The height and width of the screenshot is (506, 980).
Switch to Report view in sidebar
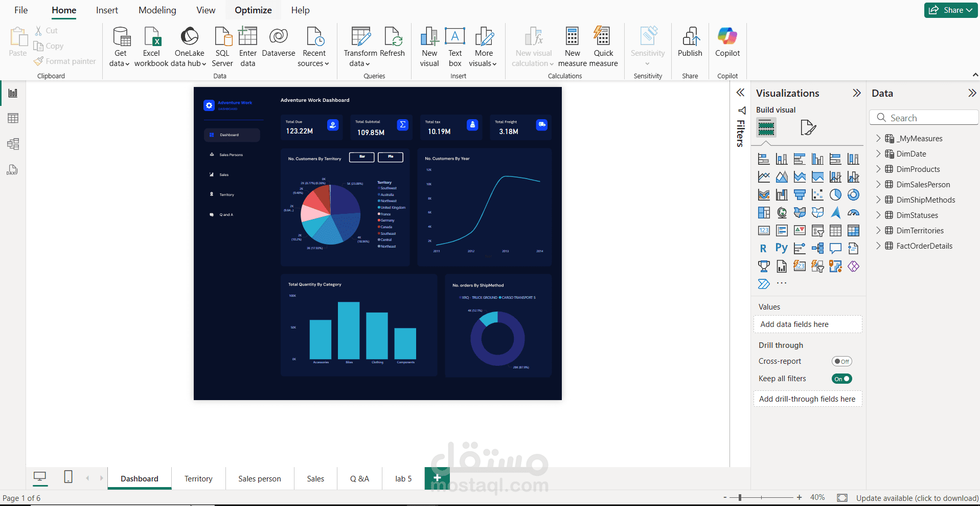pyautogui.click(x=13, y=93)
